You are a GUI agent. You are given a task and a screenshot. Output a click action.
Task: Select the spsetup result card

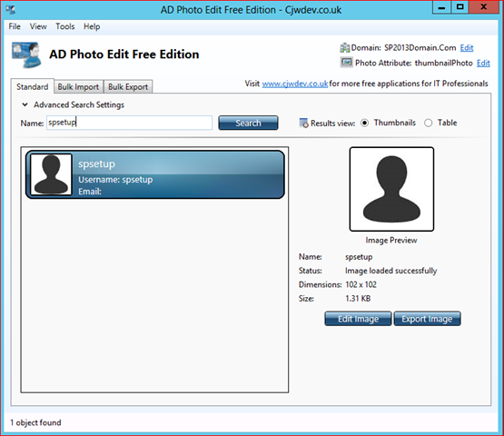(155, 174)
